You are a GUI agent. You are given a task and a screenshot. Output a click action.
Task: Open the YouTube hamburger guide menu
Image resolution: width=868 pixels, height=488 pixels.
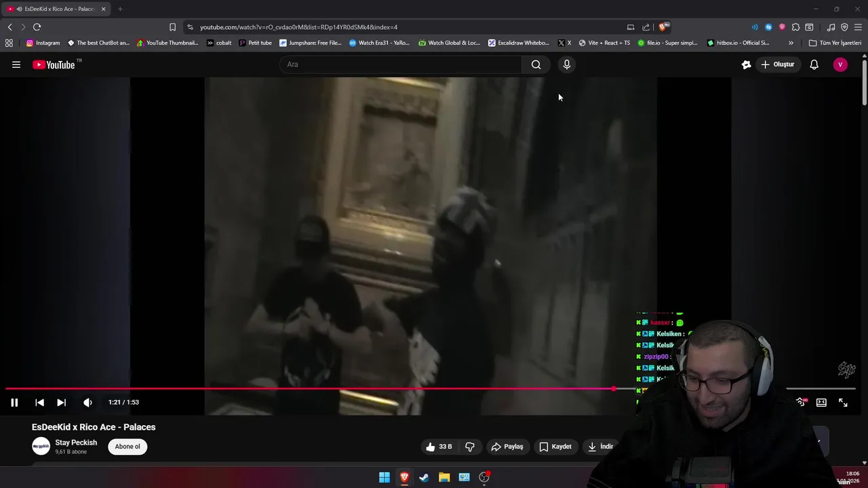pos(16,64)
